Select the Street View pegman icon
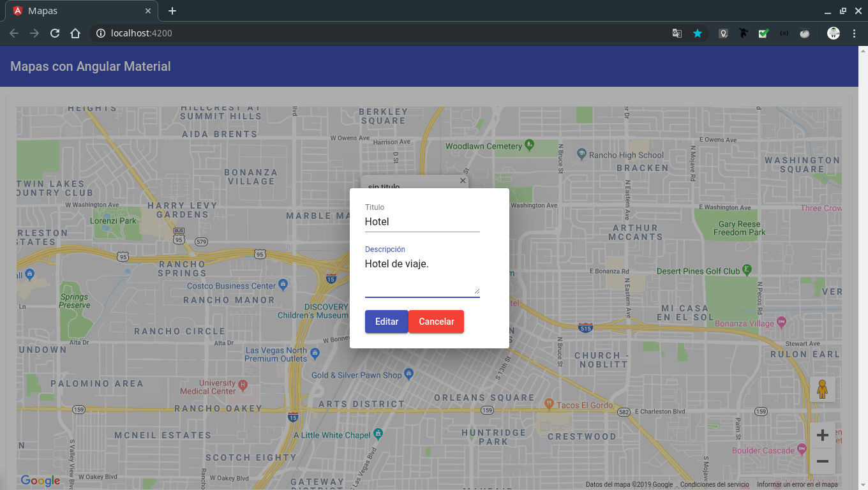Screen dimensions: 868x490 click(x=823, y=389)
